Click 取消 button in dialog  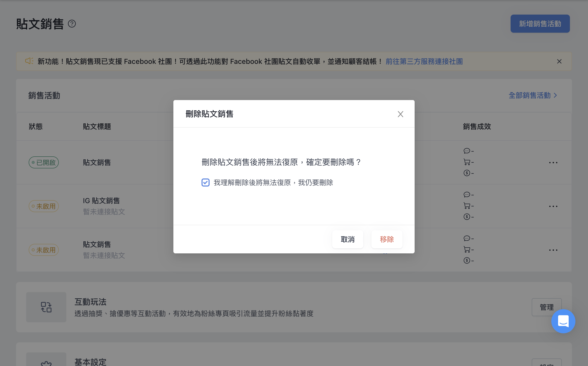[348, 239]
